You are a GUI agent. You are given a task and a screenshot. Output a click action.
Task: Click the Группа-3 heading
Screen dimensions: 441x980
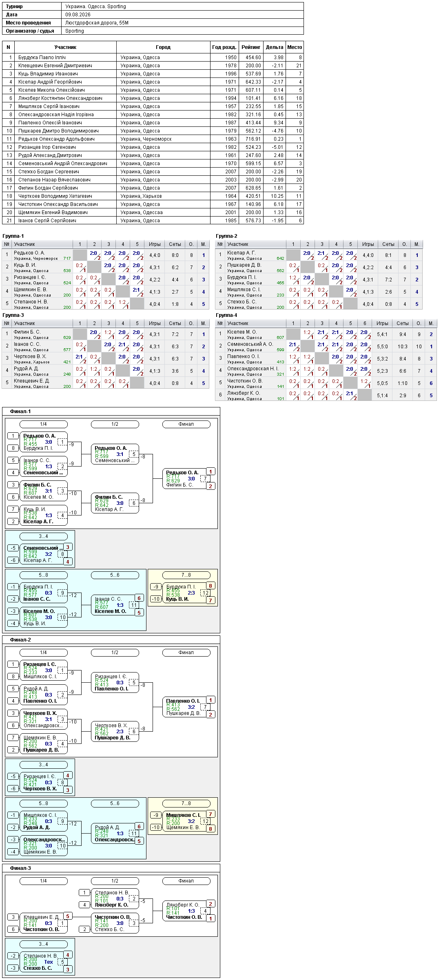click(13, 315)
